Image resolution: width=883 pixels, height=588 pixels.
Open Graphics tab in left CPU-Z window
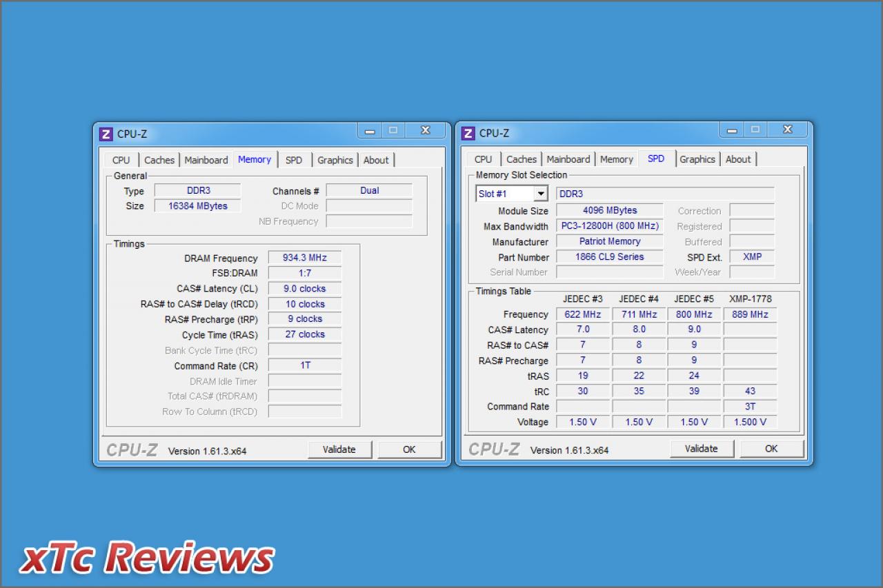pos(335,160)
